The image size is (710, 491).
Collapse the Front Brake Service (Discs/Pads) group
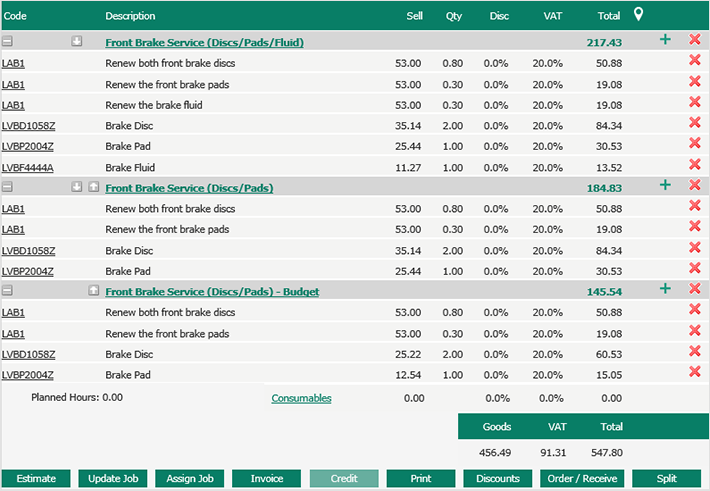pyautogui.click(x=8, y=187)
